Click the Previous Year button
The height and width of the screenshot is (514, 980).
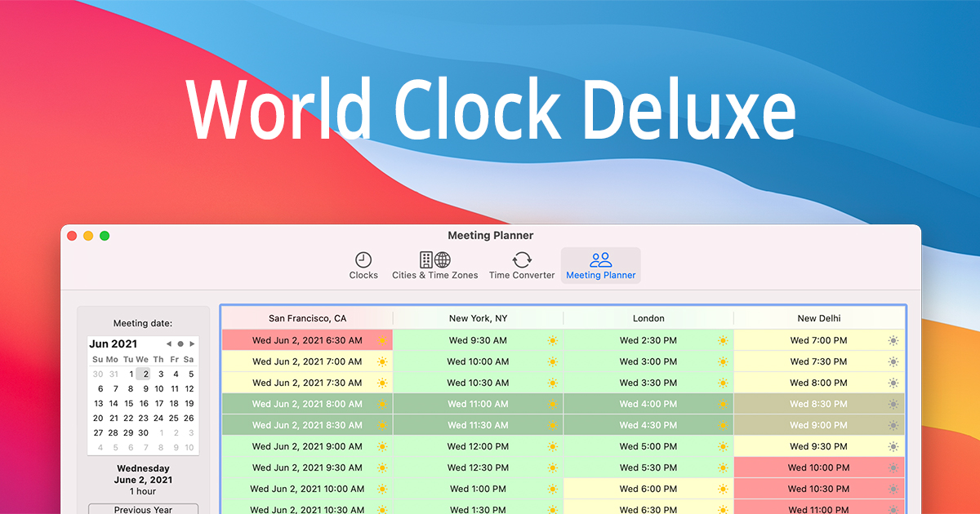(144, 510)
